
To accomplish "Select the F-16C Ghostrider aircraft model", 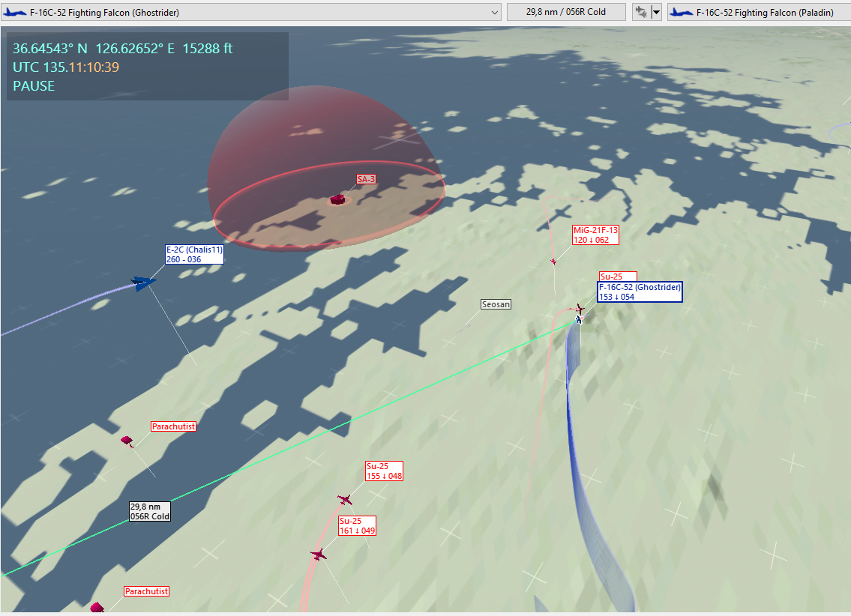I will (x=579, y=320).
